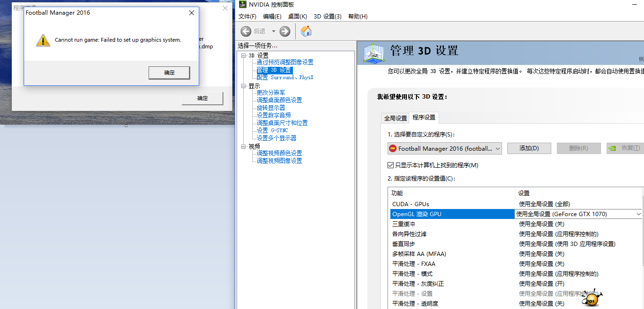Image resolution: width=644 pixels, height=309 pixels.
Task: Select the 各向异性过滤 settings row
Action: (516, 234)
